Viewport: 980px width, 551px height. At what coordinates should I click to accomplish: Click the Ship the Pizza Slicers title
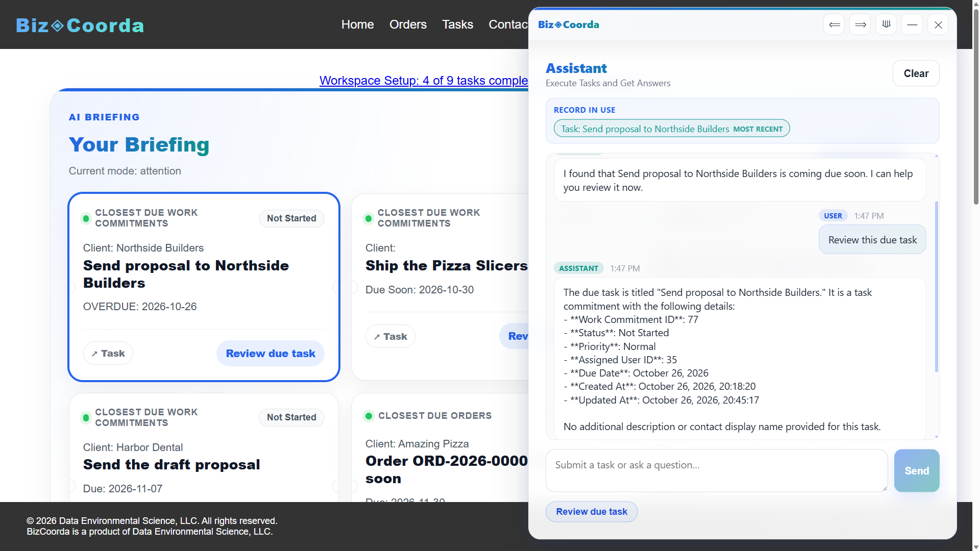point(447,266)
